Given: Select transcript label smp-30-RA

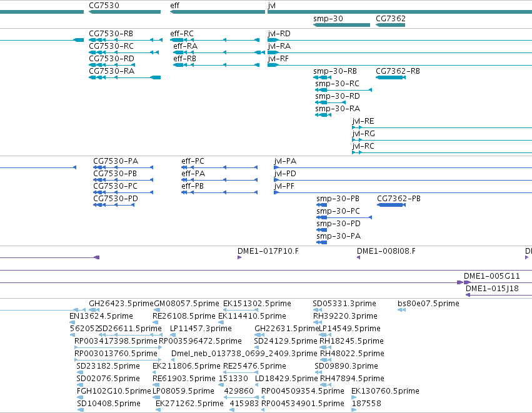Looking at the screenshot, I should click(x=338, y=109).
